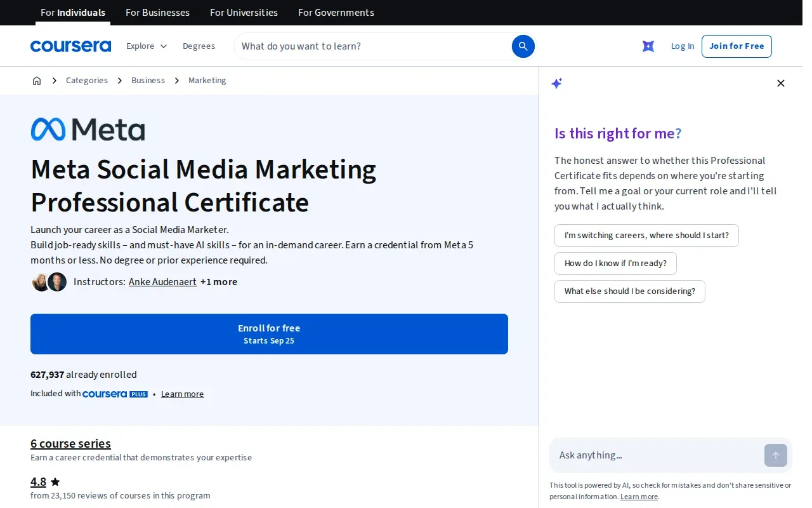This screenshot has height=508, width=812.
Task: Click the Log In link
Action: pyautogui.click(x=683, y=46)
